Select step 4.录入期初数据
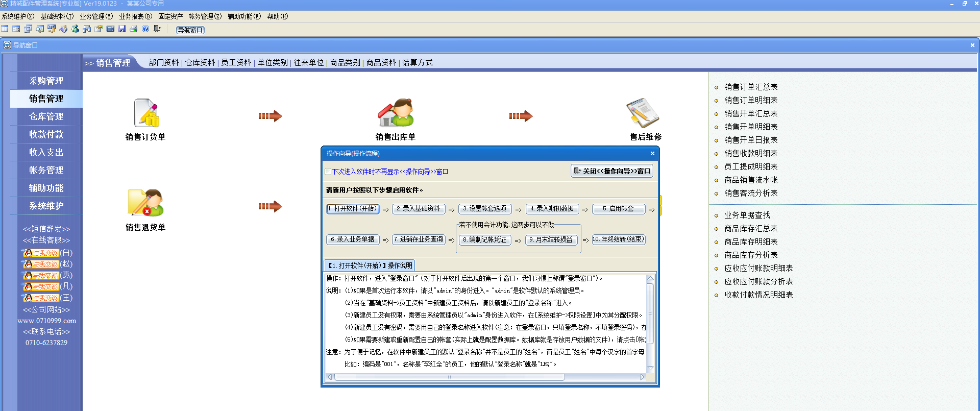The height and width of the screenshot is (411, 980). [552, 208]
